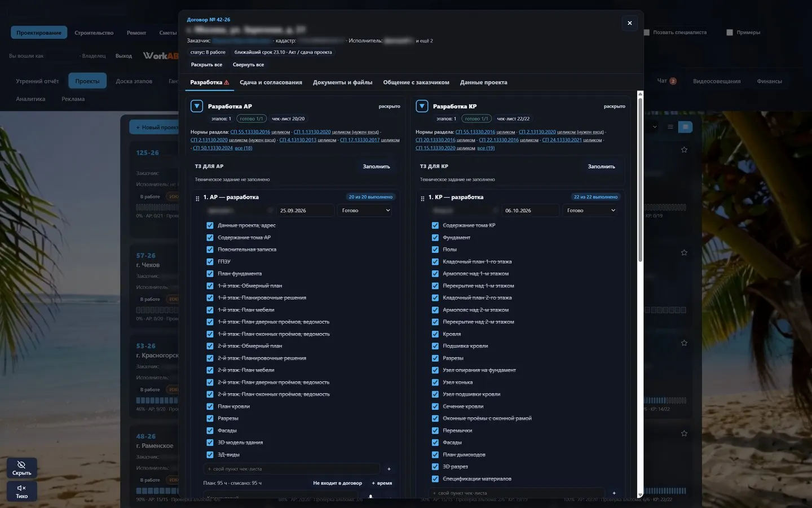This screenshot has height=508, width=812.
Task: Open the Документы и файлы tab
Action: point(343,82)
